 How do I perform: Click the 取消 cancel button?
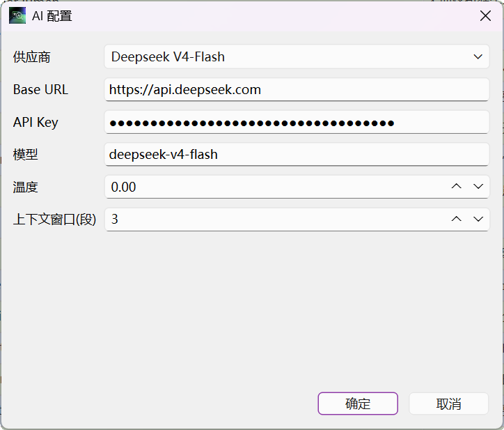click(x=449, y=404)
